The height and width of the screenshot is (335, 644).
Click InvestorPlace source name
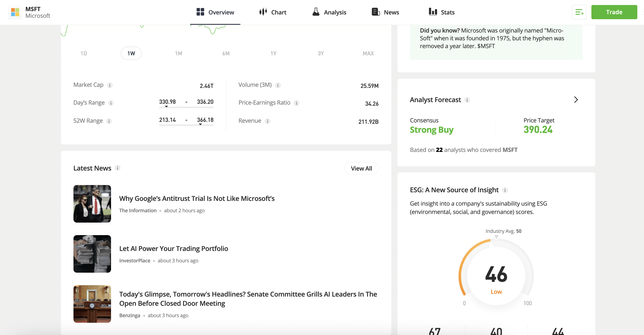tap(135, 261)
